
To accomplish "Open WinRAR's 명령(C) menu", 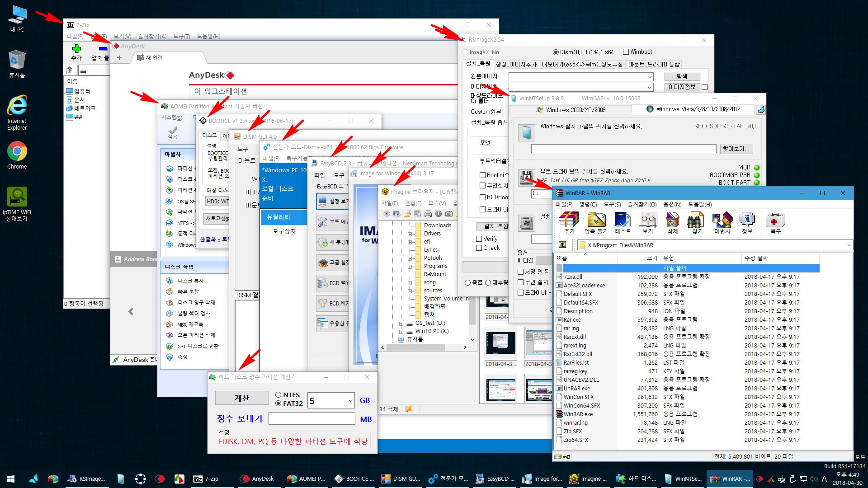I will tap(588, 205).
